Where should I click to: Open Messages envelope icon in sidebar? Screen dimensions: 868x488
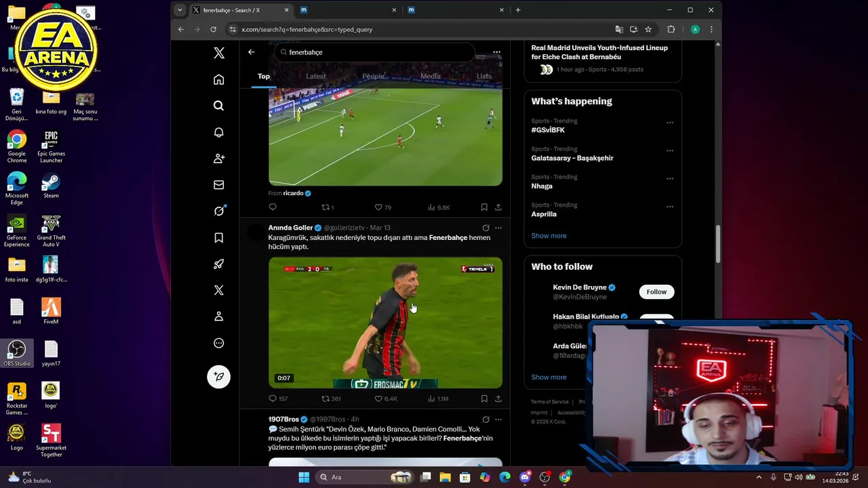coord(218,184)
